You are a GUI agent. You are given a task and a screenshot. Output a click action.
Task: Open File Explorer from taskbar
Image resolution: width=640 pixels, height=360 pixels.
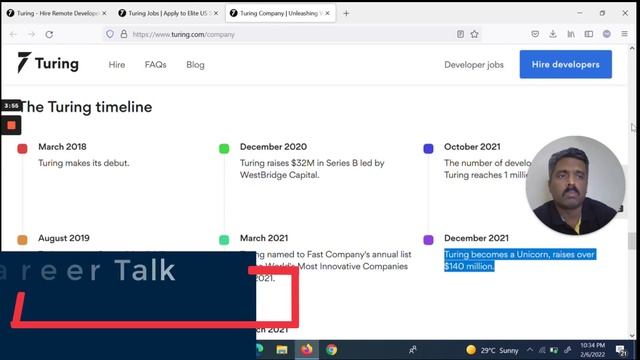tap(282, 350)
